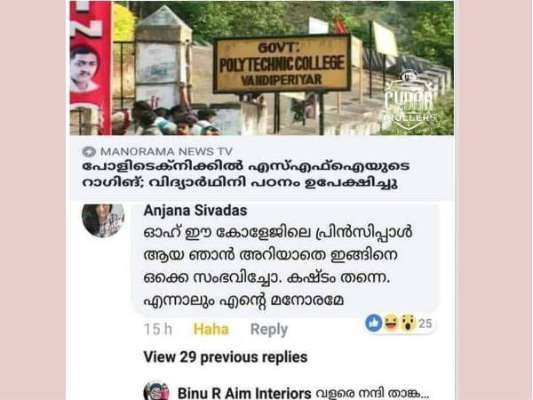Open Anjana Sivadas profile name
Image resolution: width=533 pixels, height=400 pixels.
point(195,210)
